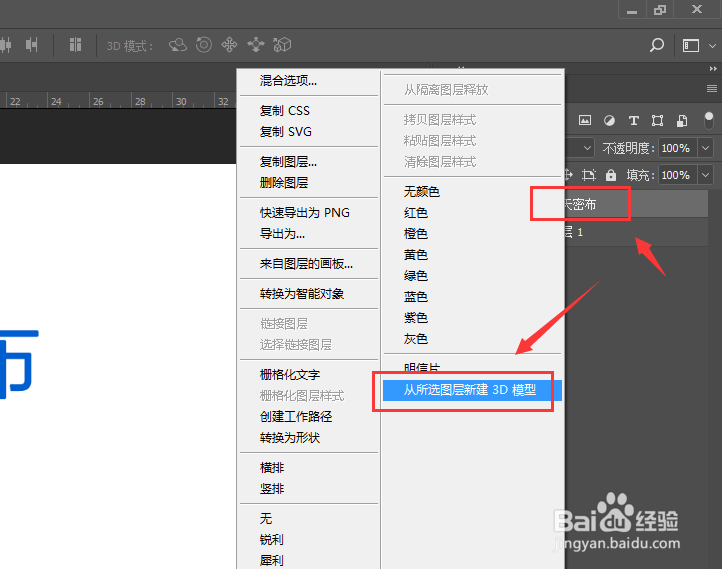Choose 复制 CSS menu entry
Screen dimensions: 722x569
[x=285, y=111]
